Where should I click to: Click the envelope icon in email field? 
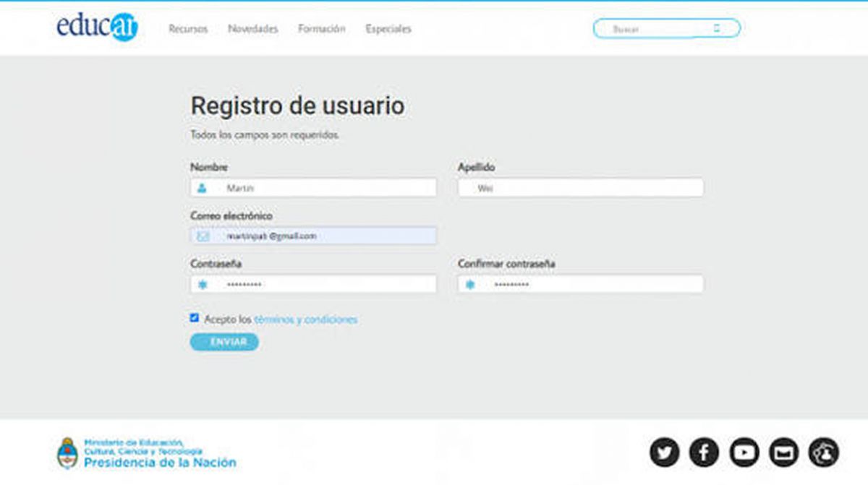[203, 236]
